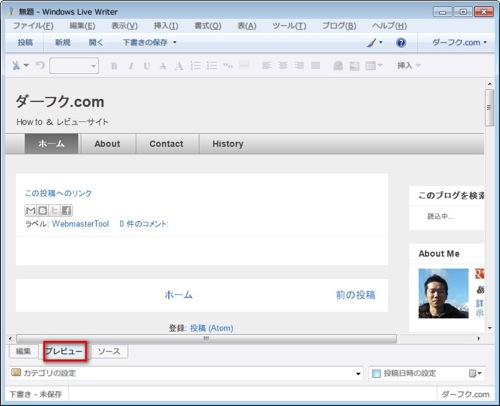Open the 挿入(I) menu
The image size is (500, 406).
click(166, 26)
